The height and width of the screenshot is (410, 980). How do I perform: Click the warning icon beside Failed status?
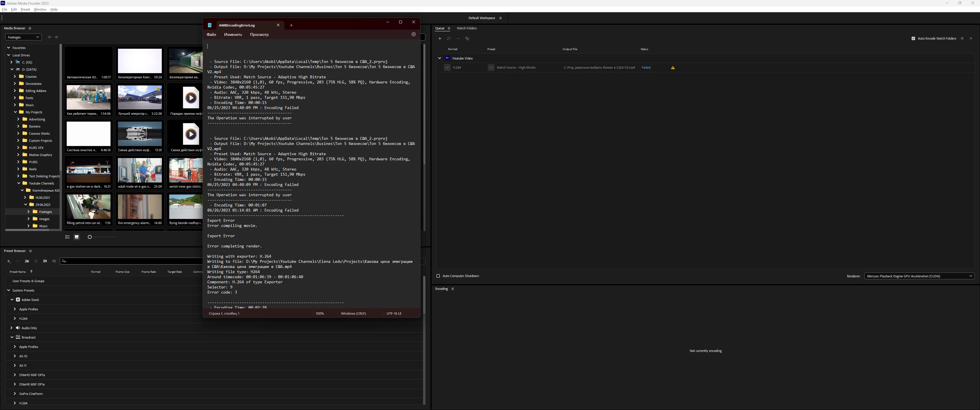click(673, 68)
